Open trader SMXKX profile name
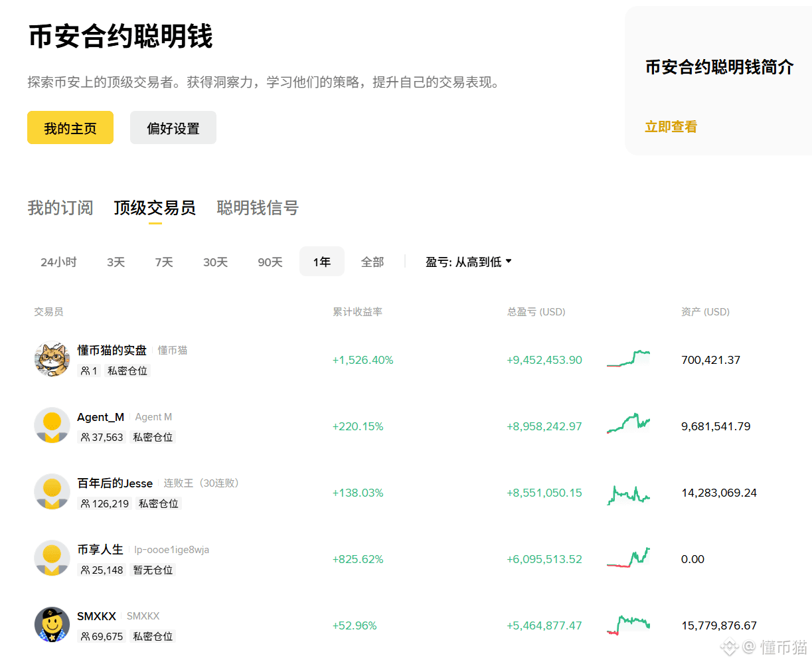Image resolution: width=812 pixels, height=664 pixels. 96,616
